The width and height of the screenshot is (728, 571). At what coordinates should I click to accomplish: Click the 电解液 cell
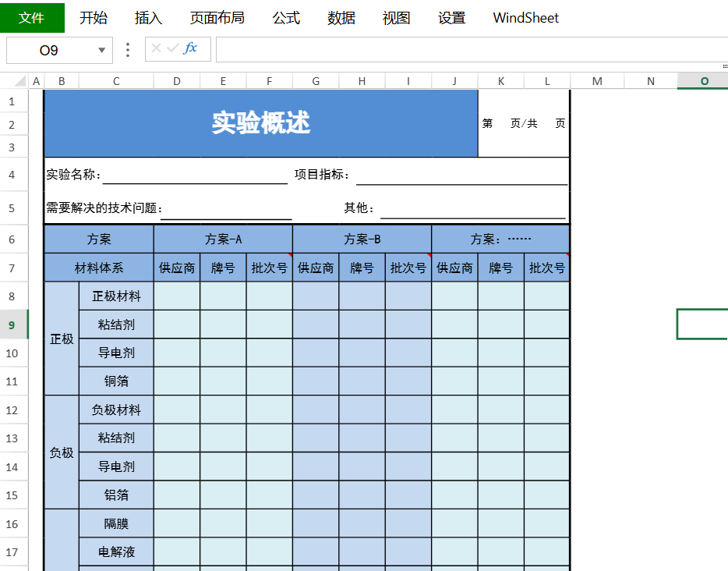pos(116,552)
